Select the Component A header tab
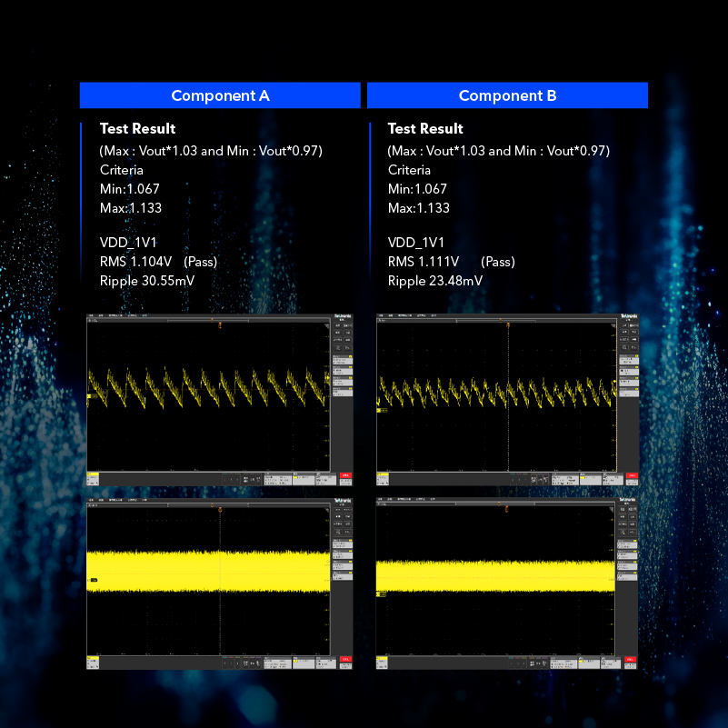The width and height of the screenshot is (728, 728). (x=220, y=95)
